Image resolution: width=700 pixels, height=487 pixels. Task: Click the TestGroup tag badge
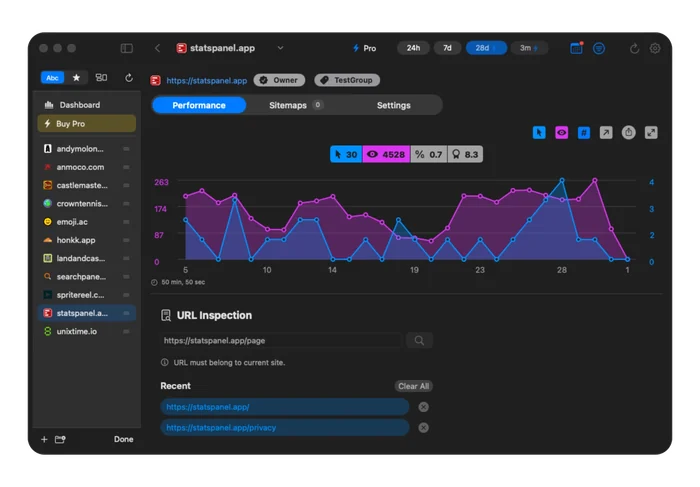347,80
